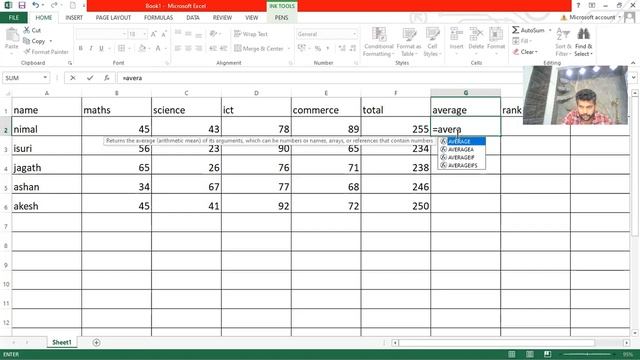Toggle Italic formatting

[x=91, y=49]
